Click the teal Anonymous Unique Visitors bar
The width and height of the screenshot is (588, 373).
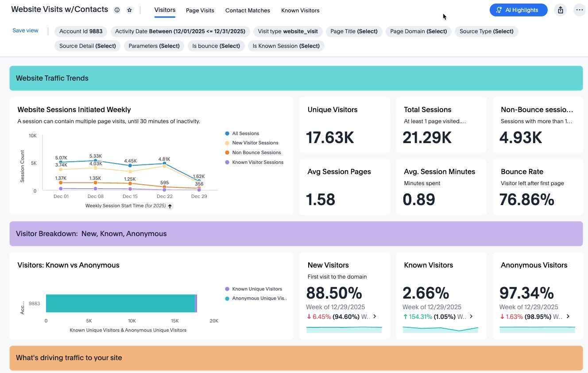[x=120, y=303]
